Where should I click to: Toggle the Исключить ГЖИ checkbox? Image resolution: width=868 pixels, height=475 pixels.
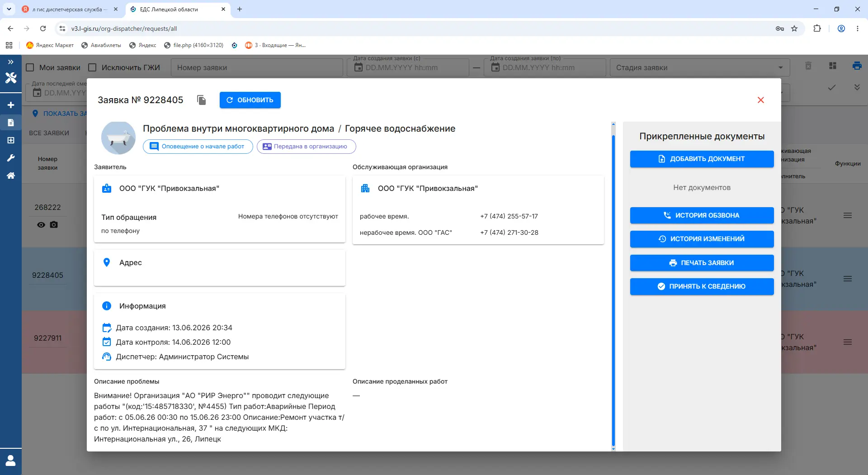tap(93, 67)
